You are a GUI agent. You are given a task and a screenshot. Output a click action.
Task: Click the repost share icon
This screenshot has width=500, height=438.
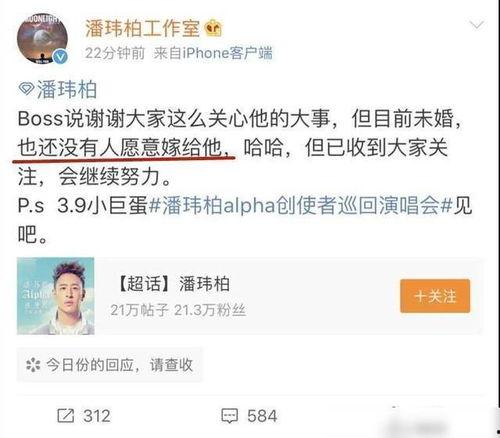point(65,416)
